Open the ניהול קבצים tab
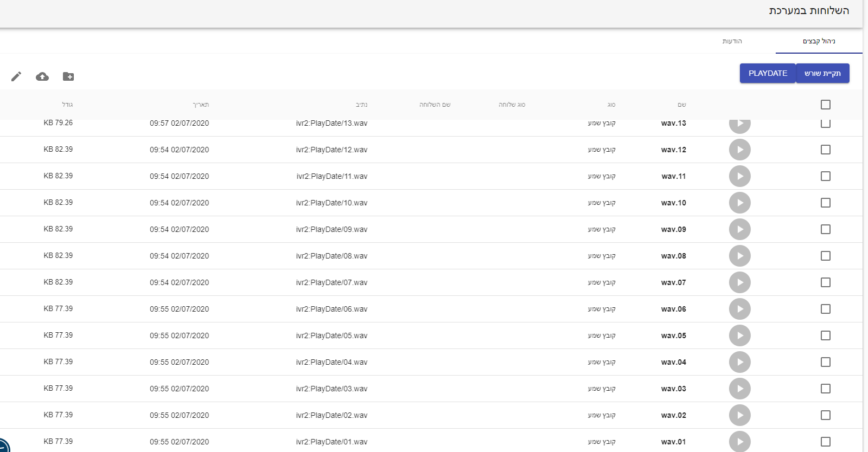 click(x=819, y=41)
